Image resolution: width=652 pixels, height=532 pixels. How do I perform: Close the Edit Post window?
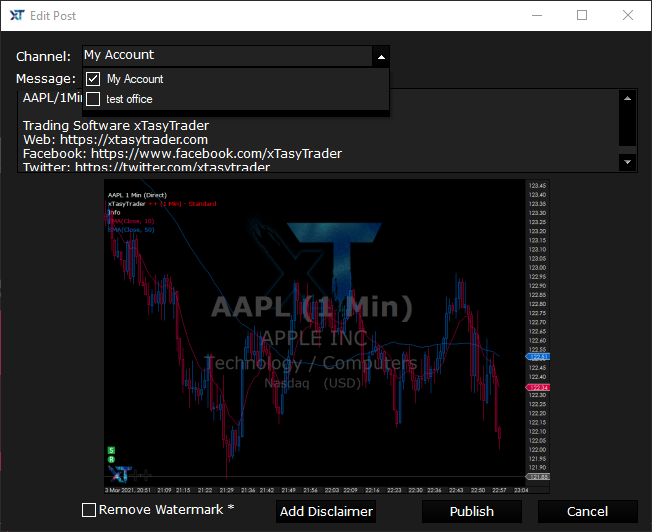[627, 15]
